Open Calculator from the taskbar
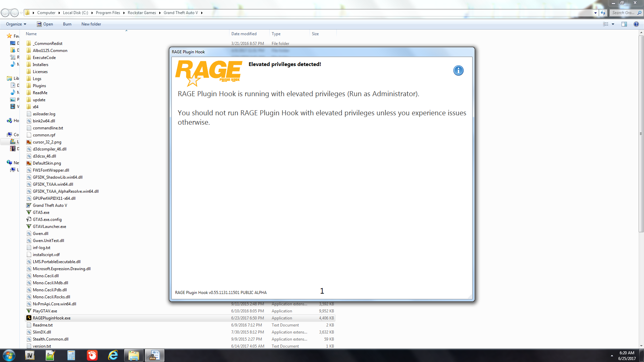 click(x=71, y=355)
